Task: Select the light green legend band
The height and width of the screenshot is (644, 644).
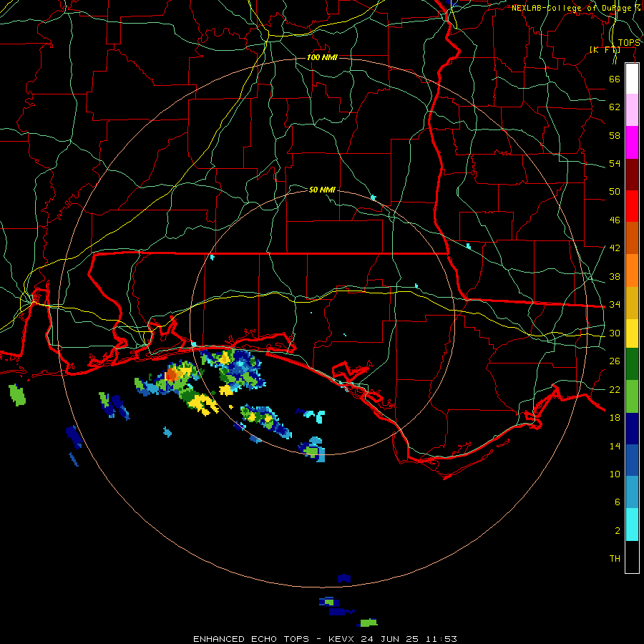Action: (x=632, y=396)
